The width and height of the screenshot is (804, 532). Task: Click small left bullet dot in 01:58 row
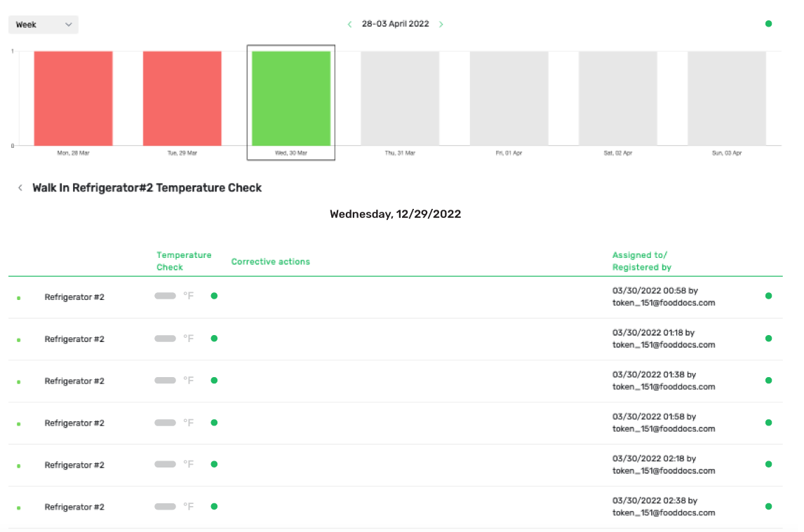click(19, 424)
